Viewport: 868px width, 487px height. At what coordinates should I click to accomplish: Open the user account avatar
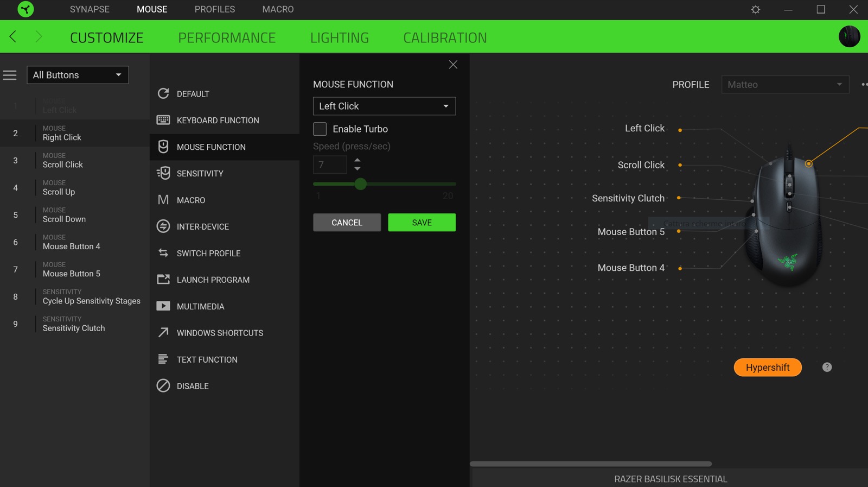tap(849, 37)
